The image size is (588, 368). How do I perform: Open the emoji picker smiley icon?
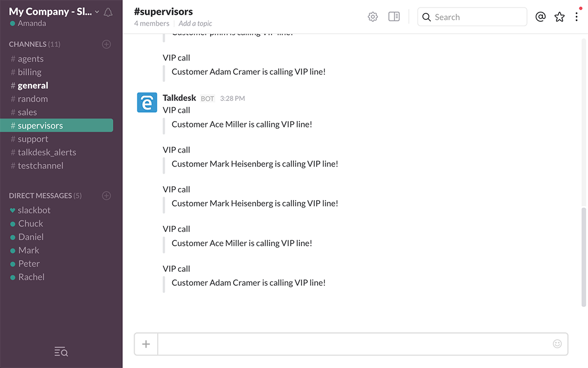557,343
